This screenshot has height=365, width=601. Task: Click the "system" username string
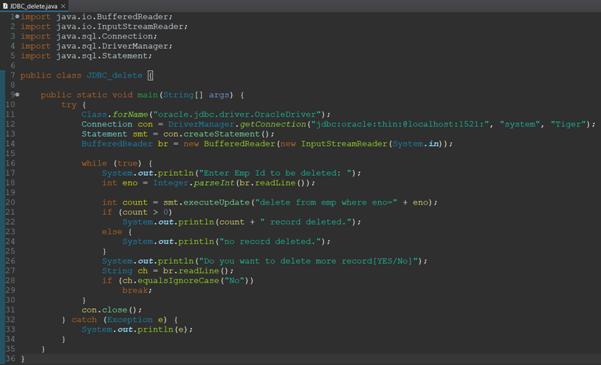521,124
